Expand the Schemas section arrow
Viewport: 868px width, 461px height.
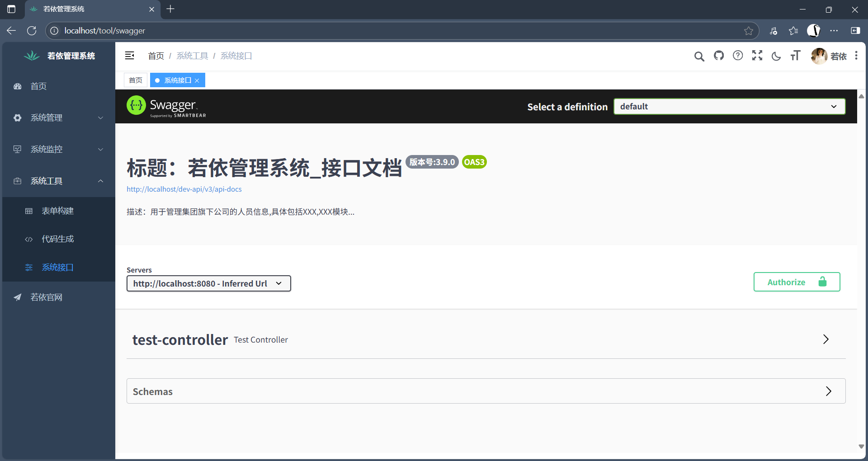(828, 391)
